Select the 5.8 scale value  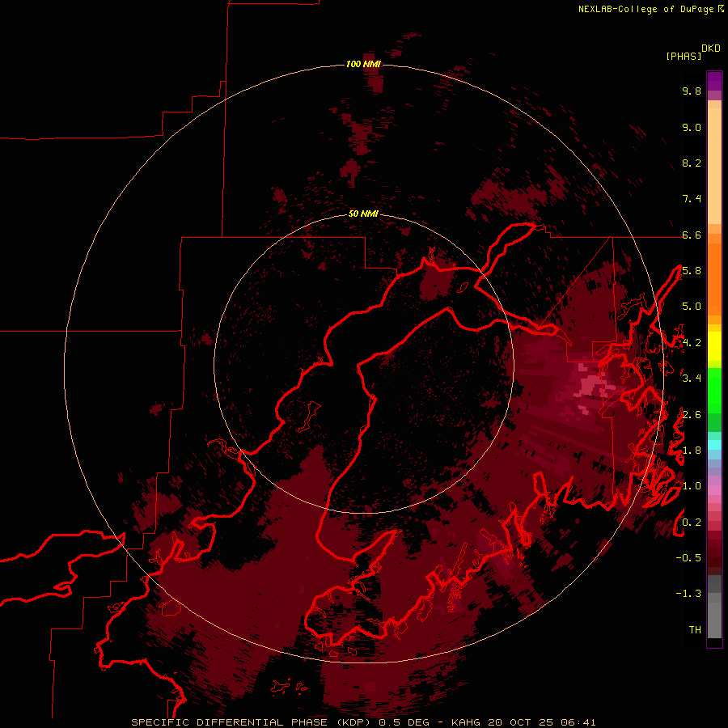click(x=692, y=271)
